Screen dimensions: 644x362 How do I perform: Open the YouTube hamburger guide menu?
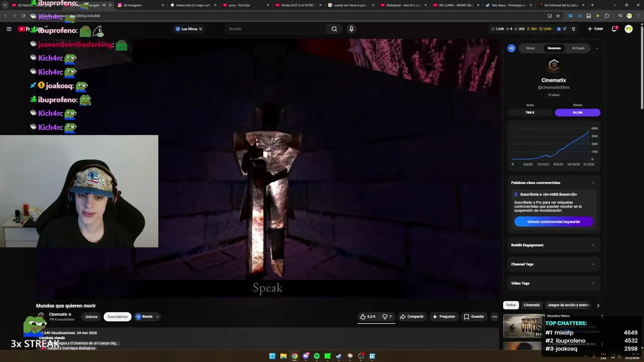[x=9, y=29]
